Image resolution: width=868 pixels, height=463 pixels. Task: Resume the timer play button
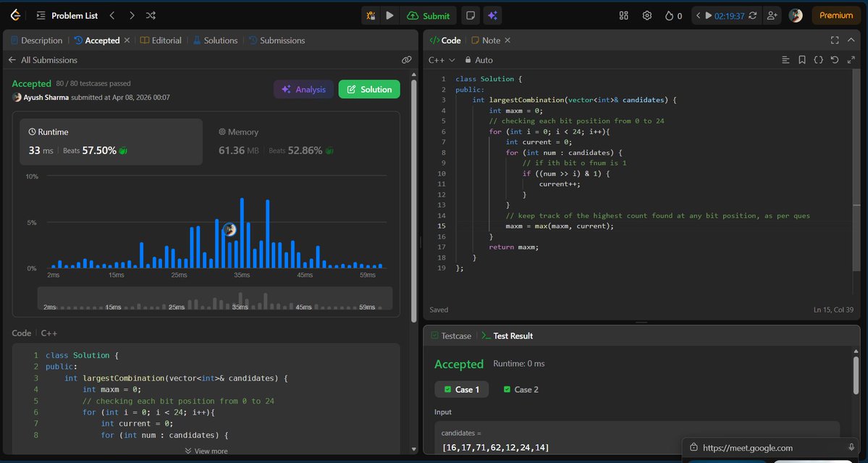pyautogui.click(x=708, y=15)
